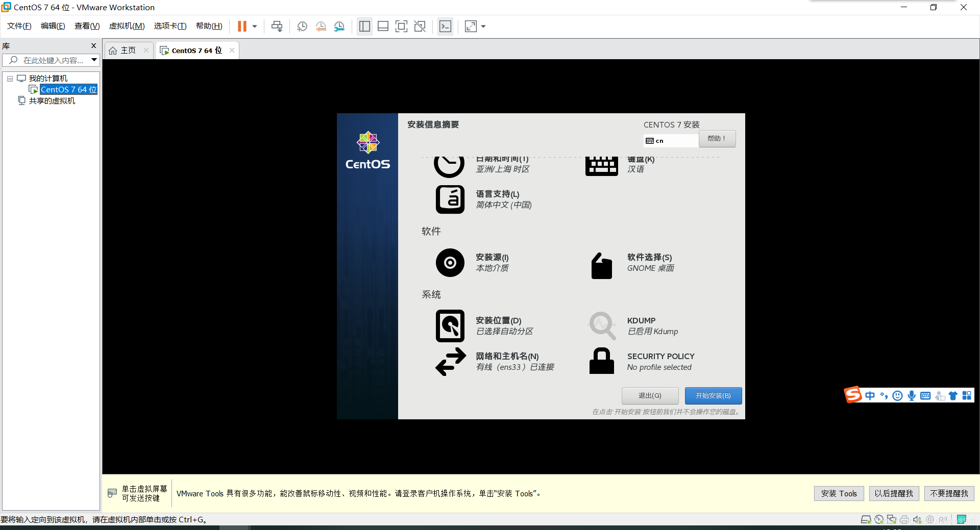Open the power options dropdown arrow beside pause
The height and width of the screenshot is (530, 980).
(x=255, y=27)
